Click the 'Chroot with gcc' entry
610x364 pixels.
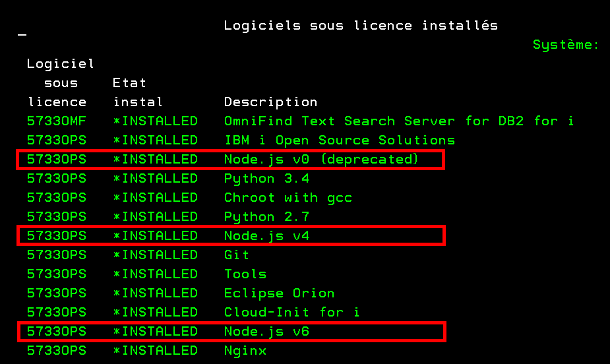pyautogui.click(x=288, y=198)
